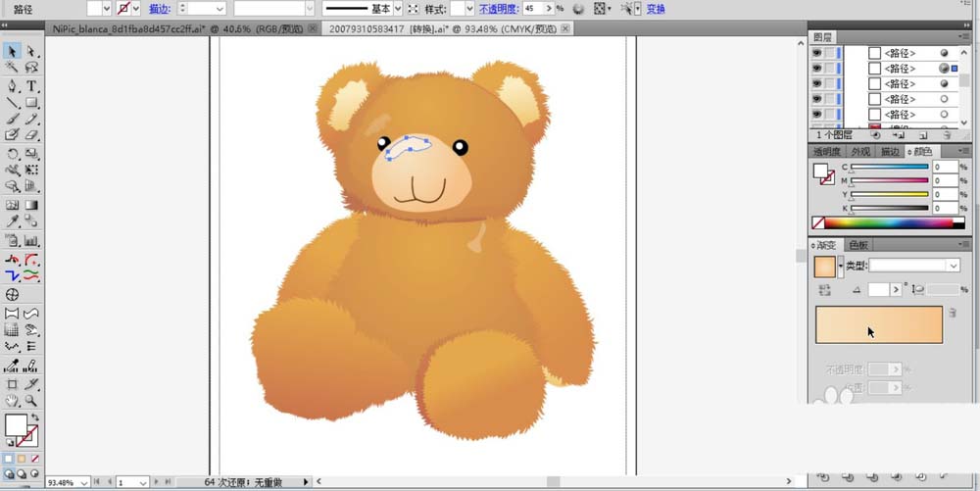
Task: Click make clipping mask icon in Layers
Action: [x=875, y=135]
